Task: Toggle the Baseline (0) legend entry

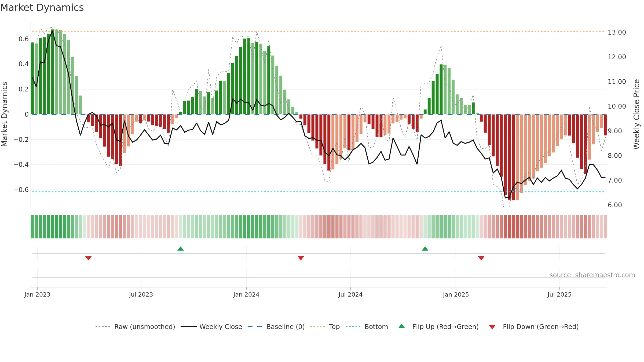Action: (276, 327)
